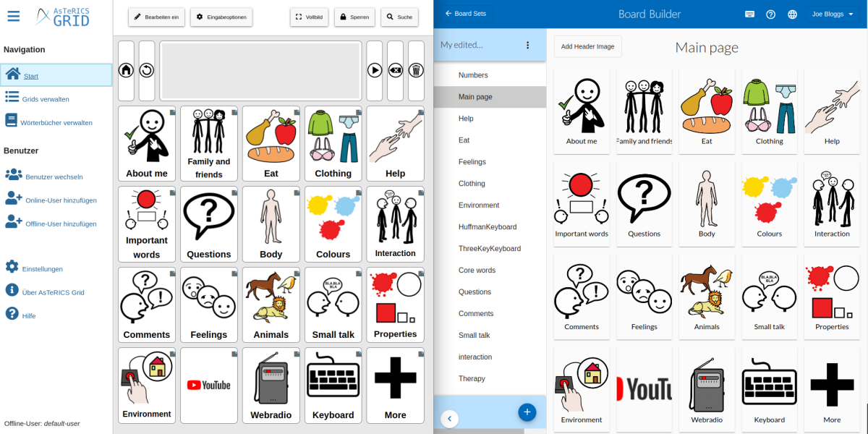
Task: Open the hamburger menu in AsTeRICS Grid
Action: click(13, 16)
